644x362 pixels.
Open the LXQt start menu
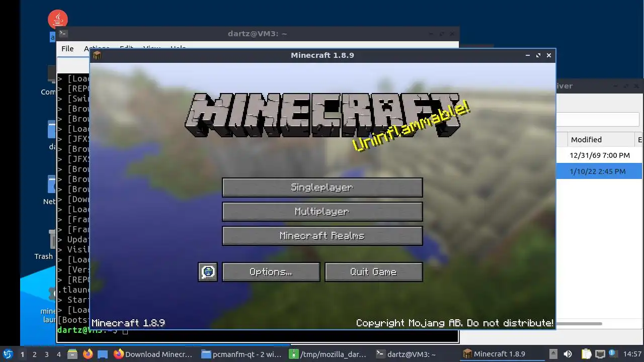pyautogui.click(x=8, y=354)
